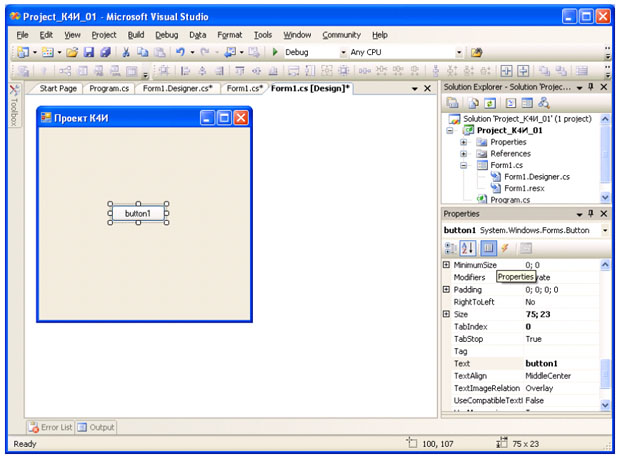Screen dimensions: 620x459
Task: Undo the last action with the blue arrow
Action: [180, 52]
